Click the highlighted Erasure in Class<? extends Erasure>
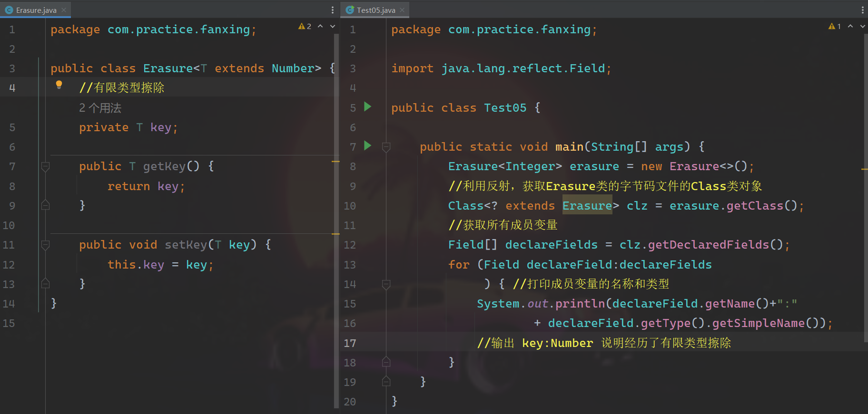The image size is (868, 414). coord(587,205)
